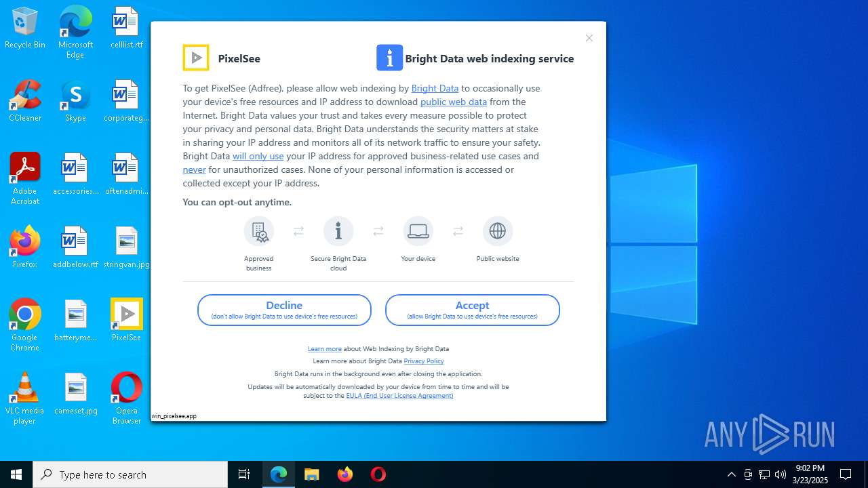Click the Bright Data info logo icon

(389, 58)
